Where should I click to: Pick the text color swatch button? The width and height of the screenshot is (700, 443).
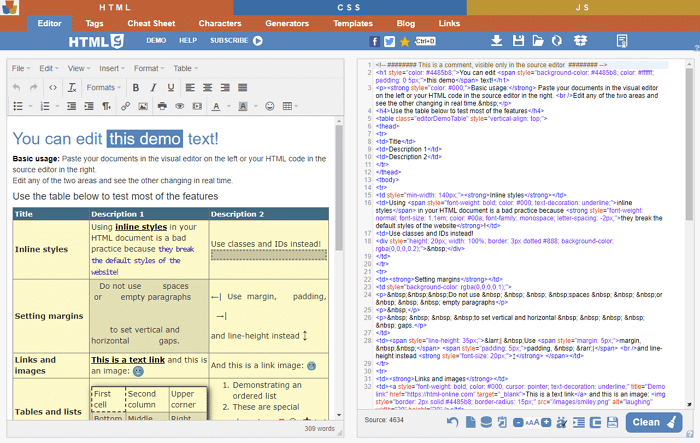[x=216, y=106]
